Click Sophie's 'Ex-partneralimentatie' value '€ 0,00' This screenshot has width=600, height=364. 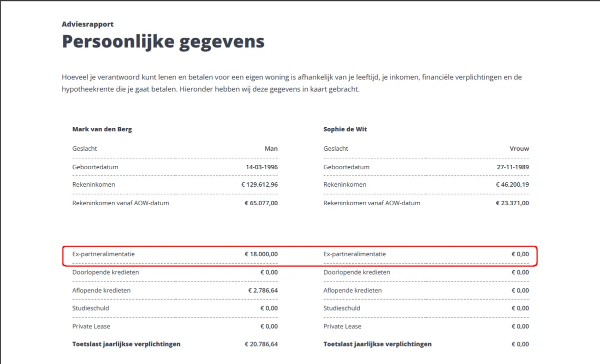(520, 254)
